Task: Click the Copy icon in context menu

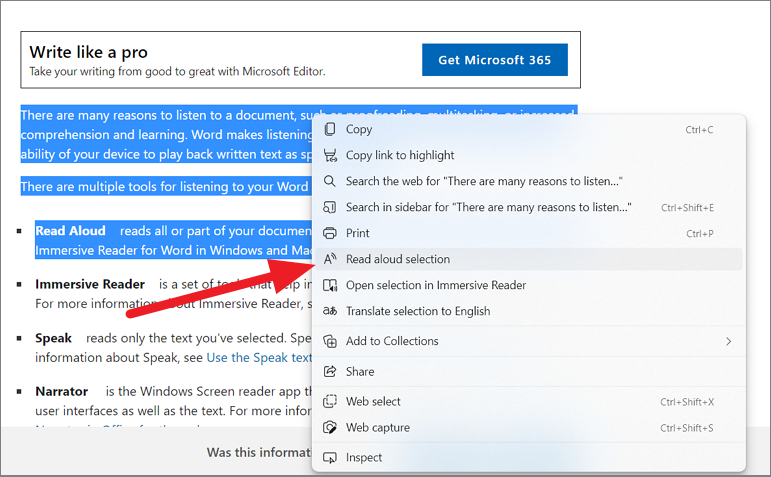Action: coord(330,129)
